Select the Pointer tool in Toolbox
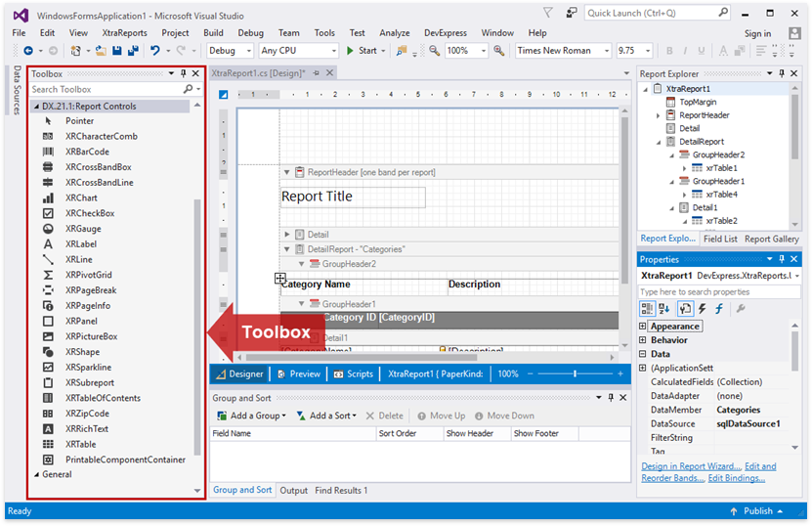Image resolution: width=812 pixels, height=526 pixels. pyautogui.click(x=79, y=121)
